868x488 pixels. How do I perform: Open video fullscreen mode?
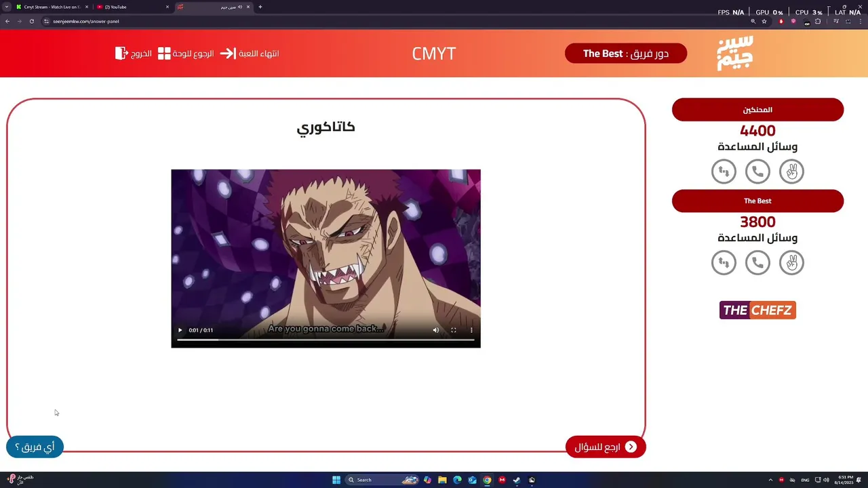click(x=454, y=330)
